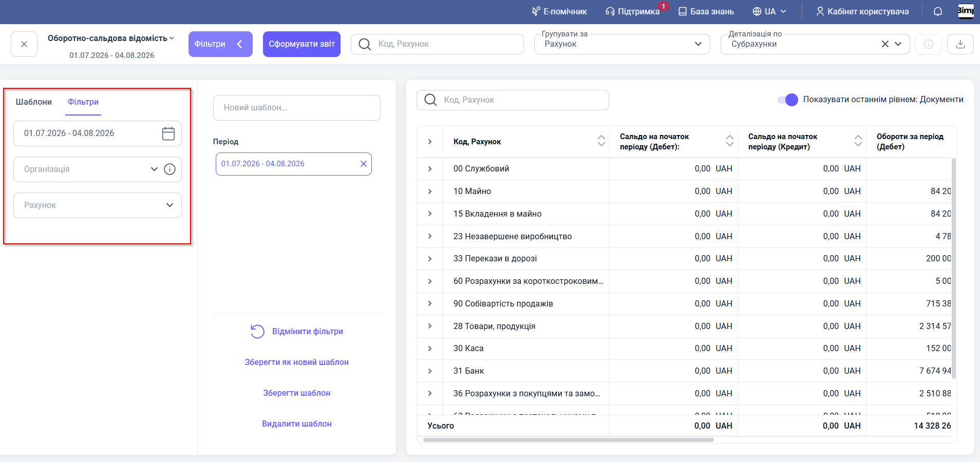This screenshot has height=462, width=980.
Task: Click the undo icon beside Відмінити фільтри
Action: [257, 332]
